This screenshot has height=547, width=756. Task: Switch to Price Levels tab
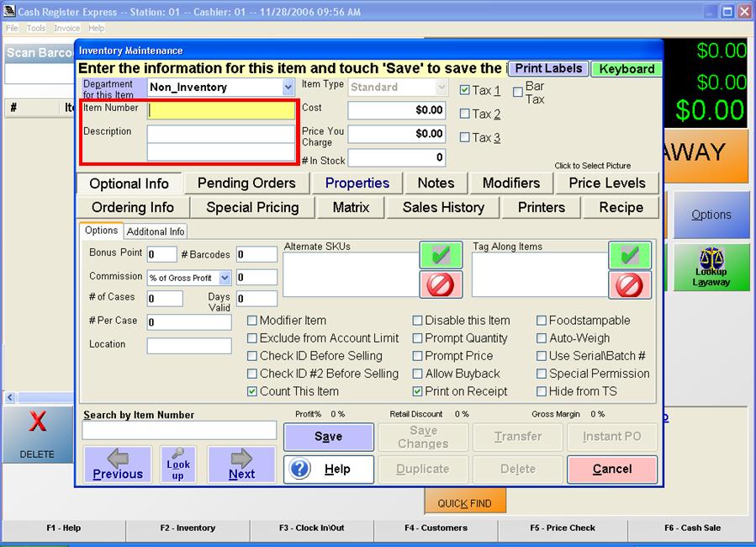[x=607, y=183]
